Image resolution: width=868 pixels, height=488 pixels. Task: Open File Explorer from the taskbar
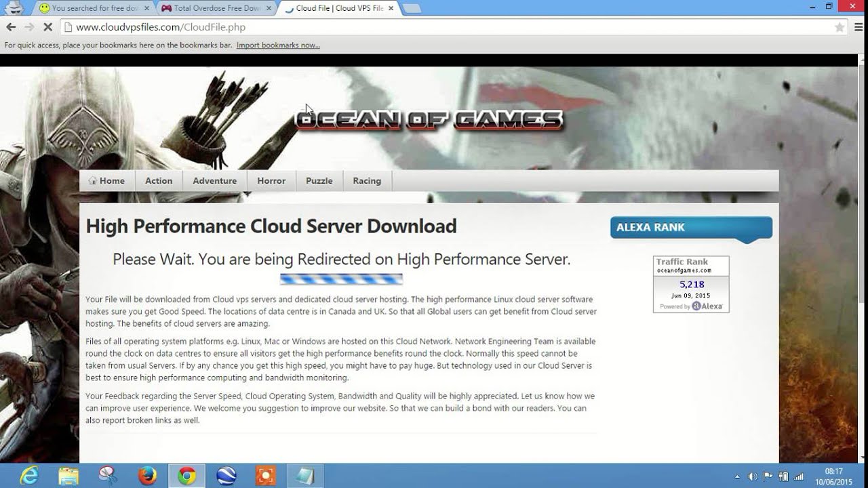[x=68, y=476]
